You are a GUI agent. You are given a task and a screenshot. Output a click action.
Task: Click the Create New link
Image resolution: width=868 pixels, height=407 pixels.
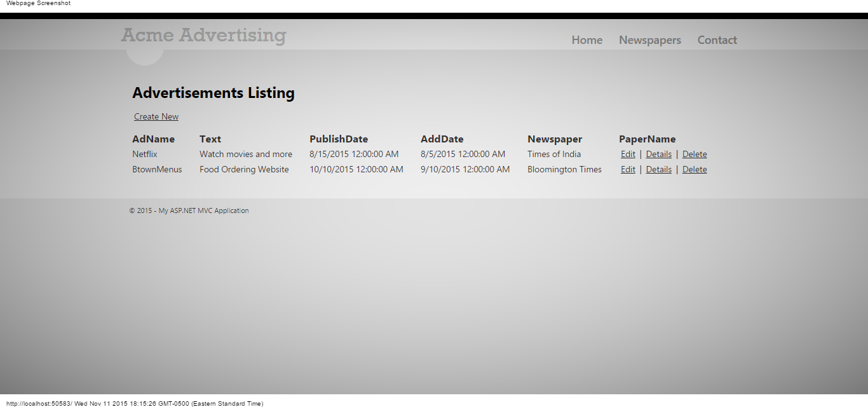156,116
